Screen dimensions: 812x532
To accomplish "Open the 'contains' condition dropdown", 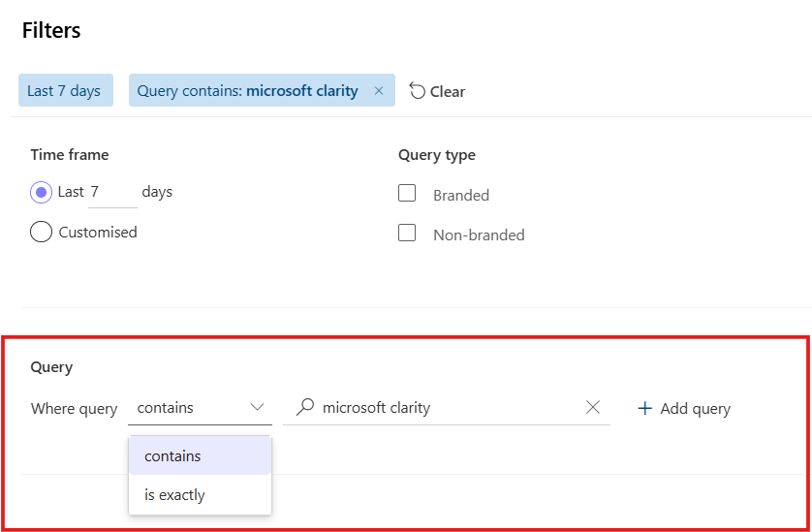I will pos(200,408).
